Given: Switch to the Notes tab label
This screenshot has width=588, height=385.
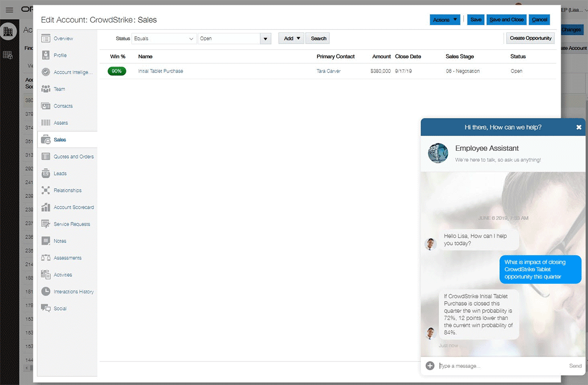Looking at the screenshot, I should pos(60,241).
